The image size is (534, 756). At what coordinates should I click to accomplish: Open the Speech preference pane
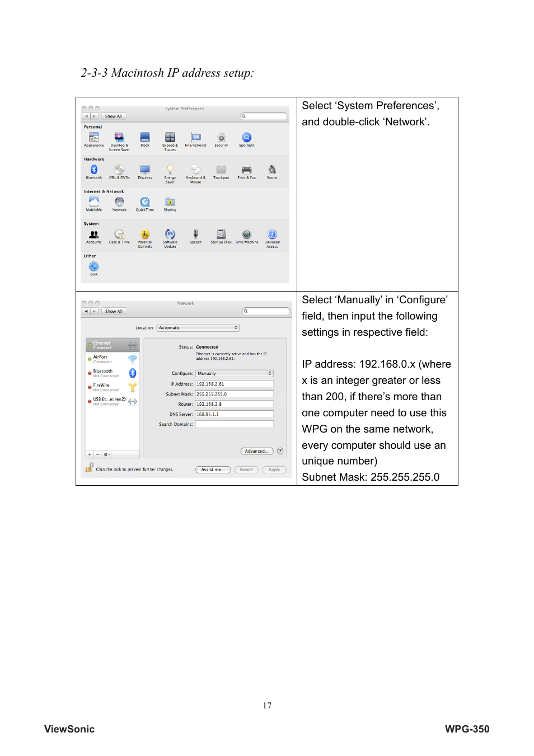point(195,236)
